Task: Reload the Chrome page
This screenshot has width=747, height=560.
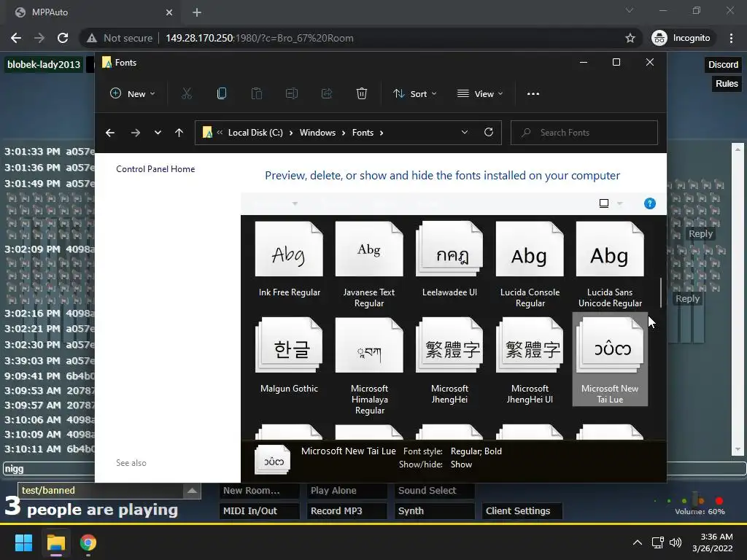Action: coord(63,38)
